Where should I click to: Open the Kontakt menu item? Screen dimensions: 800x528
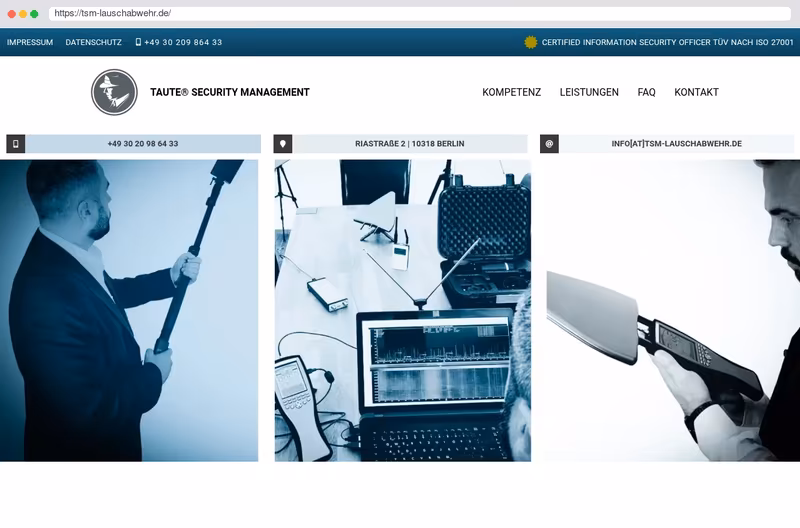696,92
